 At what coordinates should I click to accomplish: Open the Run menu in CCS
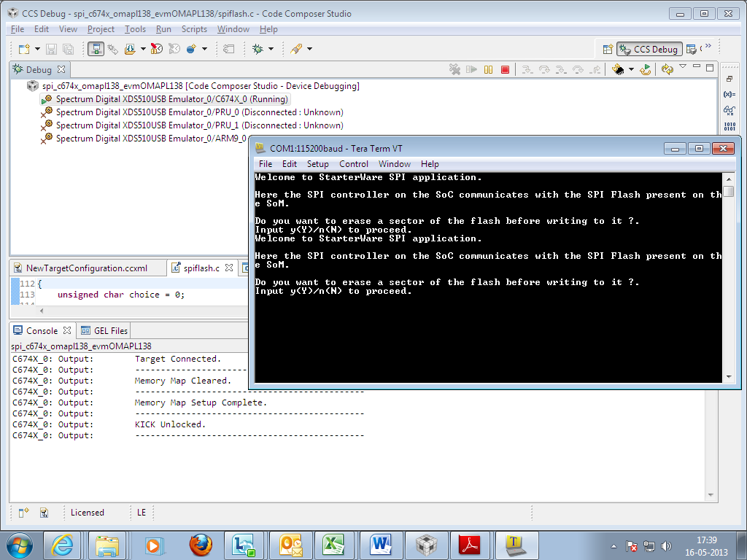[x=163, y=29]
